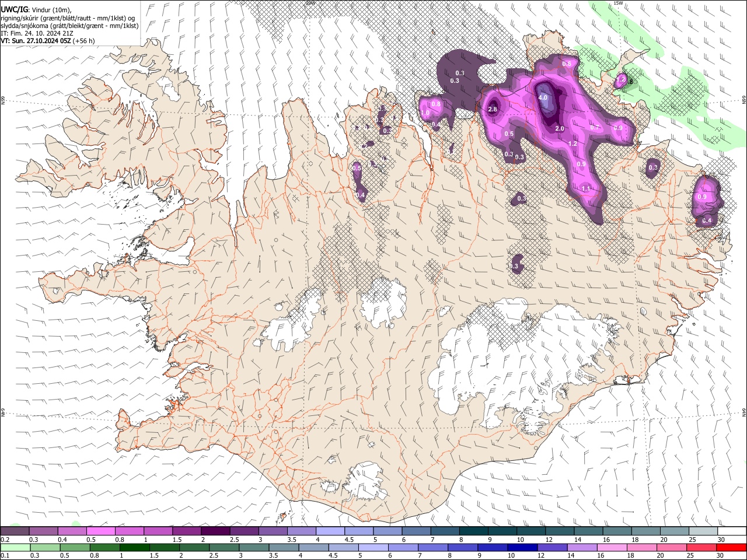
Task: Click the '30' tick label in lower legend row
Action: coord(721,556)
